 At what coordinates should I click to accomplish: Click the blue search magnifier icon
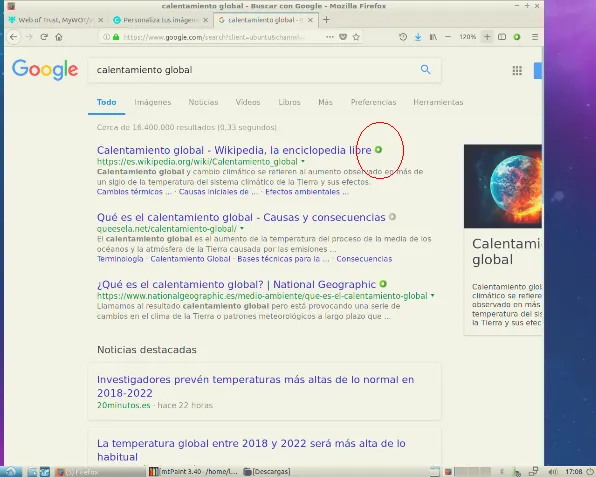425,70
